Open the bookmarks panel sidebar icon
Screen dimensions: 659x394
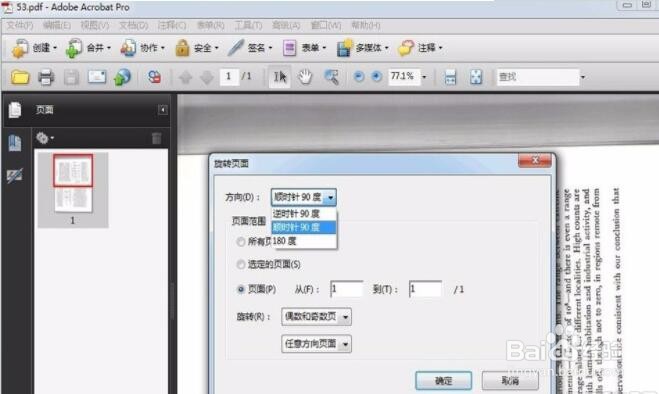tap(15, 143)
